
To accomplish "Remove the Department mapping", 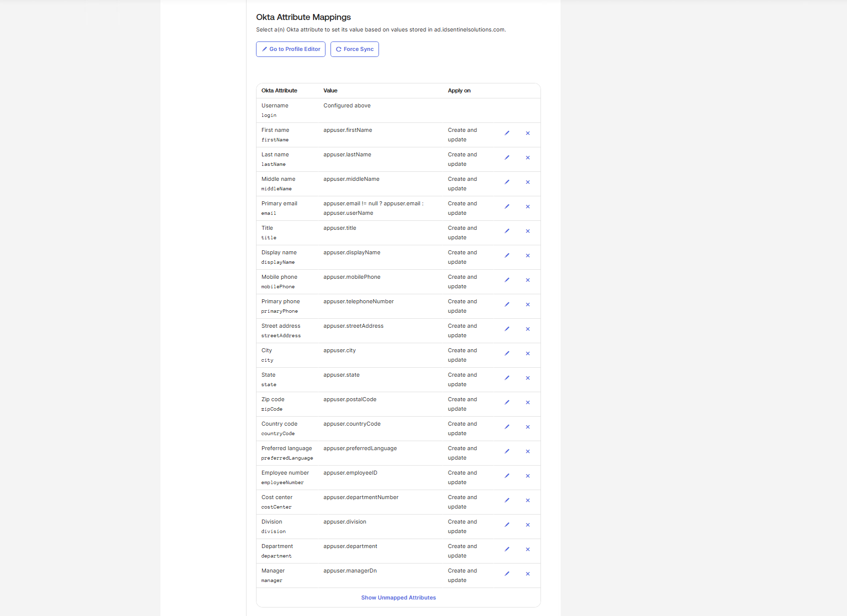I will (x=527, y=549).
